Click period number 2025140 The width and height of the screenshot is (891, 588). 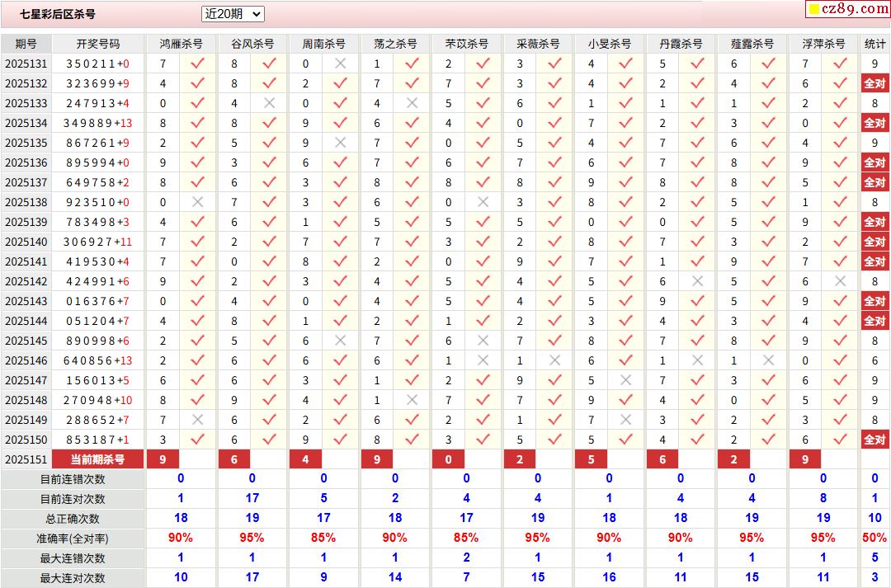coord(26,242)
